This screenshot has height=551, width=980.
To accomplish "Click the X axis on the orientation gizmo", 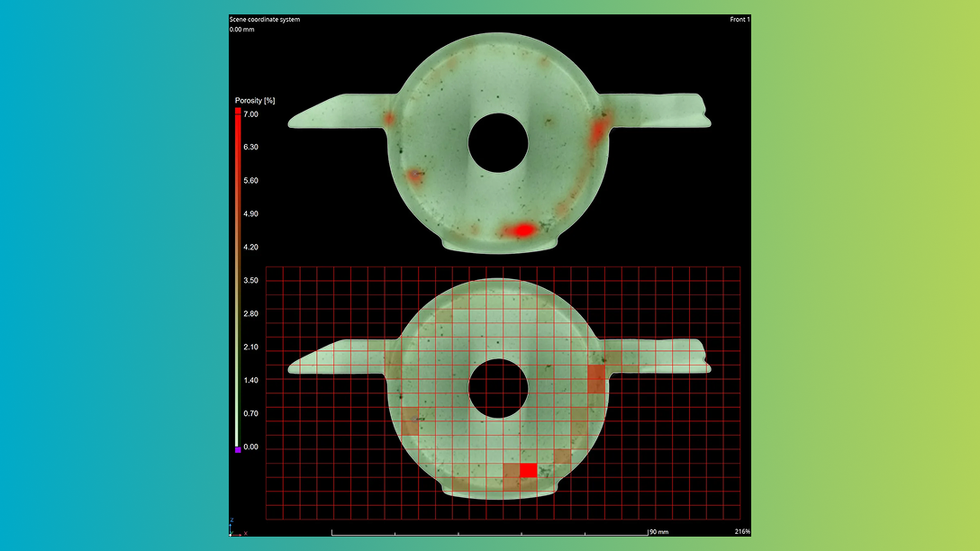I will point(246,533).
